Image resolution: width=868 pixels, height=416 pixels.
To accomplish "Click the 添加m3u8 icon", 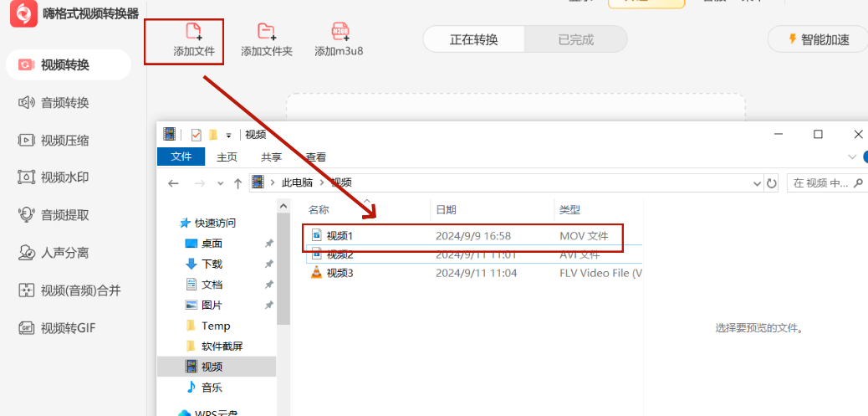I will [x=340, y=32].
